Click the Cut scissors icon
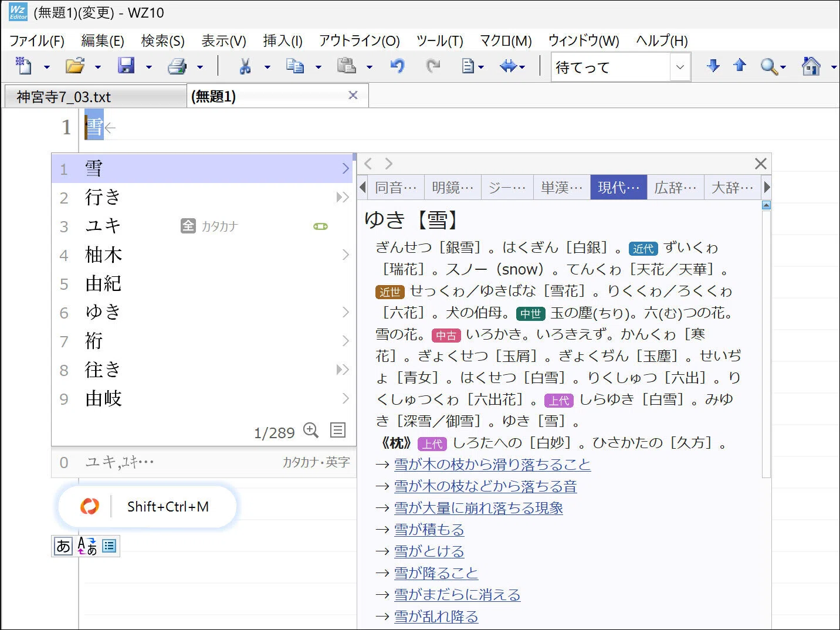This screenshot has height=630, width=840. click(x=245, y=66)
